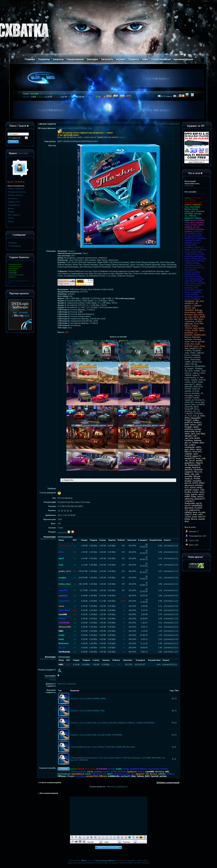Viewport: 217px width, 868px height.
Task: Rate the torrent with the first star
Action: click(x=59, y=511)
